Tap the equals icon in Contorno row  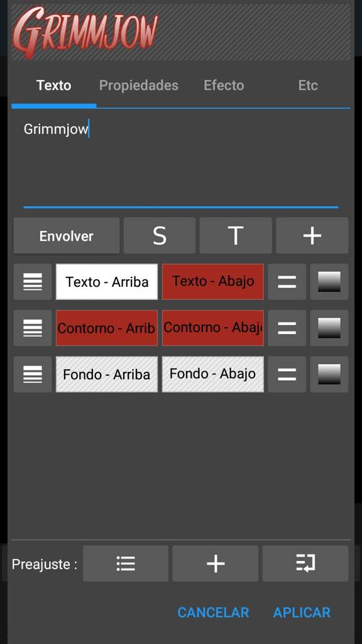pyautogui.click(x=287, y=328)
